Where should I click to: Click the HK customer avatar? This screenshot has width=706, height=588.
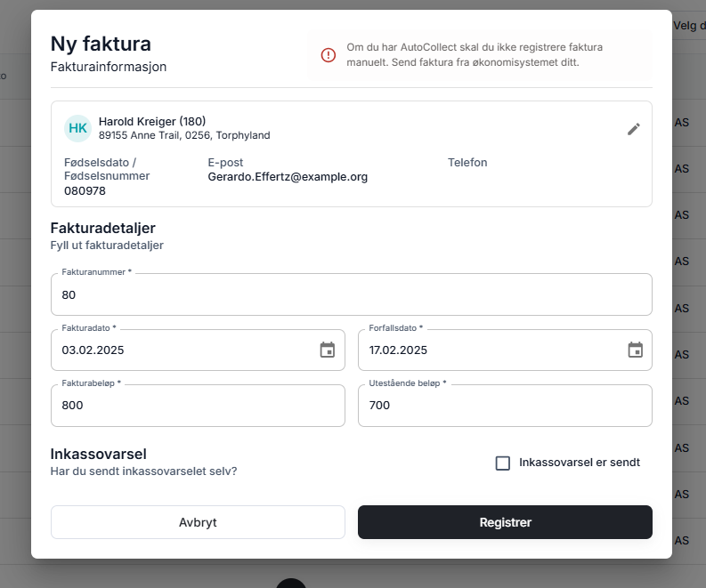[77, 128]
